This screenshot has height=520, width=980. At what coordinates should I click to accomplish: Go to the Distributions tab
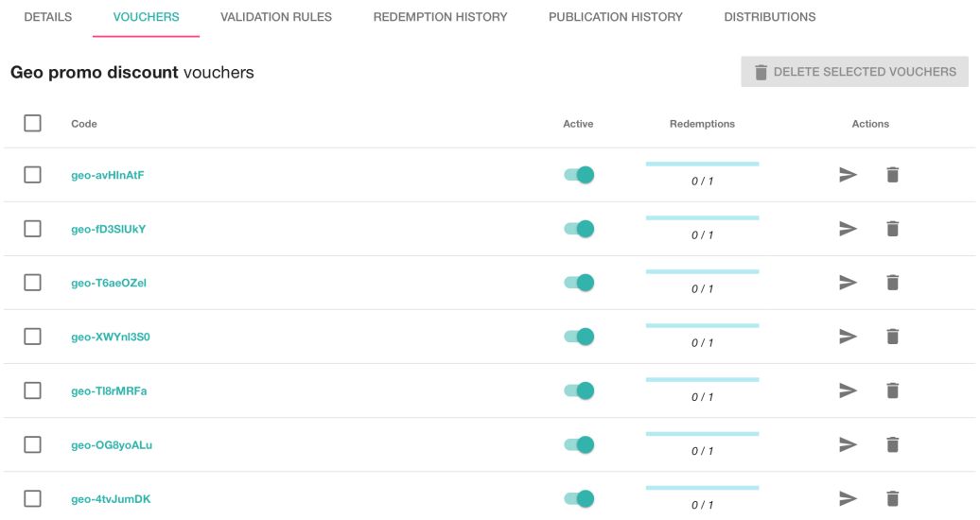[x=769, y=17]
